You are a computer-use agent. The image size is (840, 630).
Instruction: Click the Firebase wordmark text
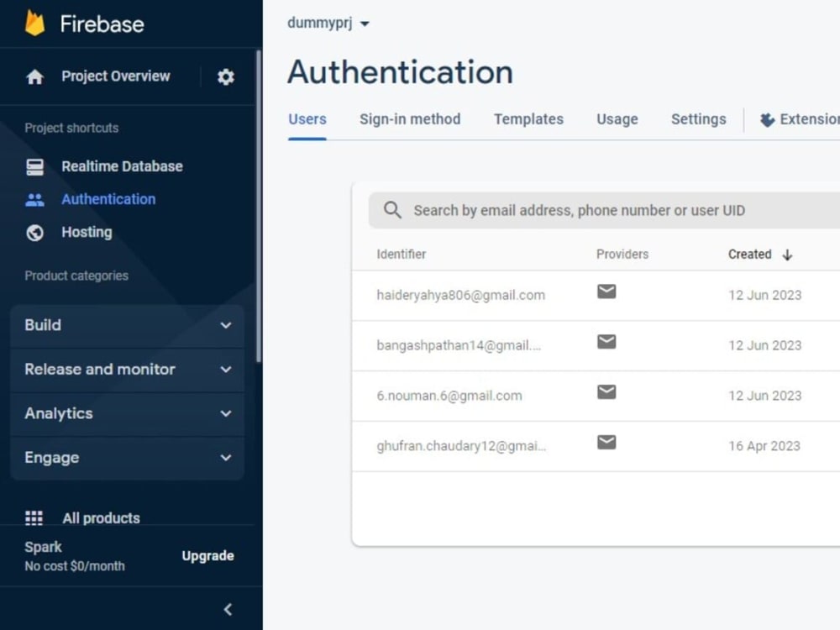pyautogui.click(x=102, y=24)
